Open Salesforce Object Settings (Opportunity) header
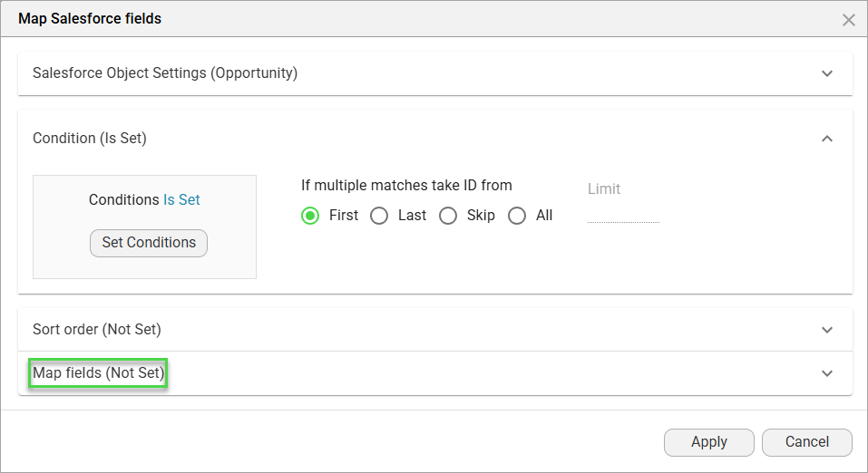 [165, 73]
